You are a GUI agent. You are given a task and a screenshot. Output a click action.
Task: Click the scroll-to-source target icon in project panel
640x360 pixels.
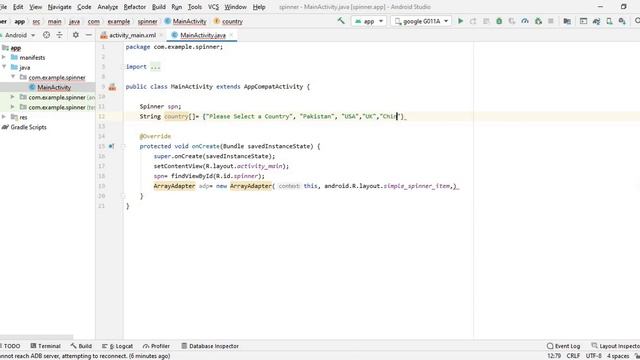pos(47,35)
